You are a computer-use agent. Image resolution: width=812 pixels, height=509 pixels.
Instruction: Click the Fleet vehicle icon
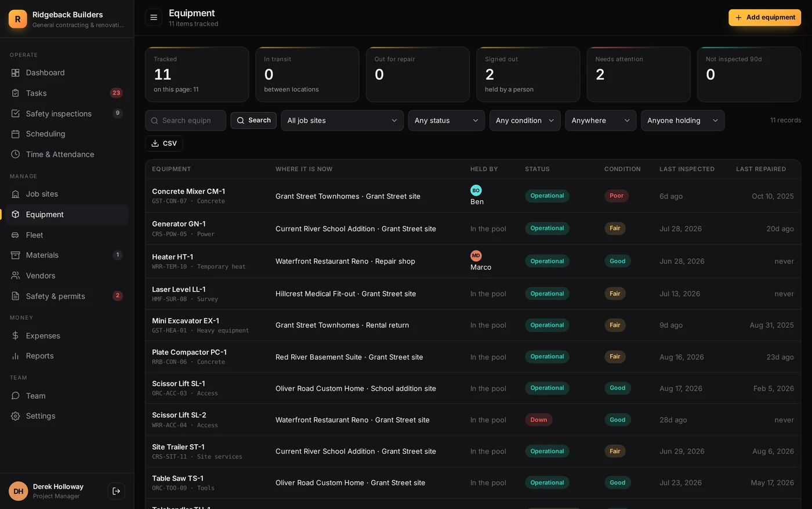pos(16,235)
